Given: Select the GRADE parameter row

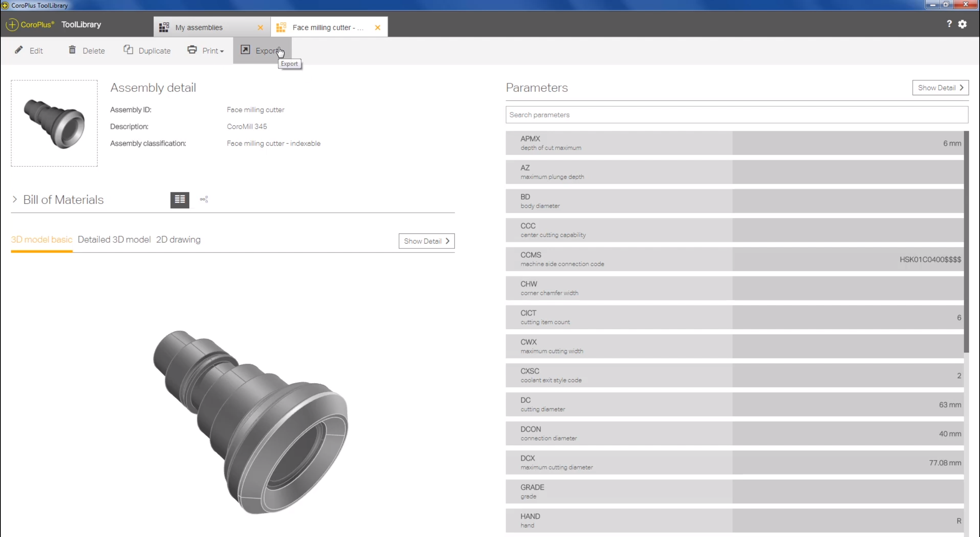Looking at the screenshot, I should (734, 492).
